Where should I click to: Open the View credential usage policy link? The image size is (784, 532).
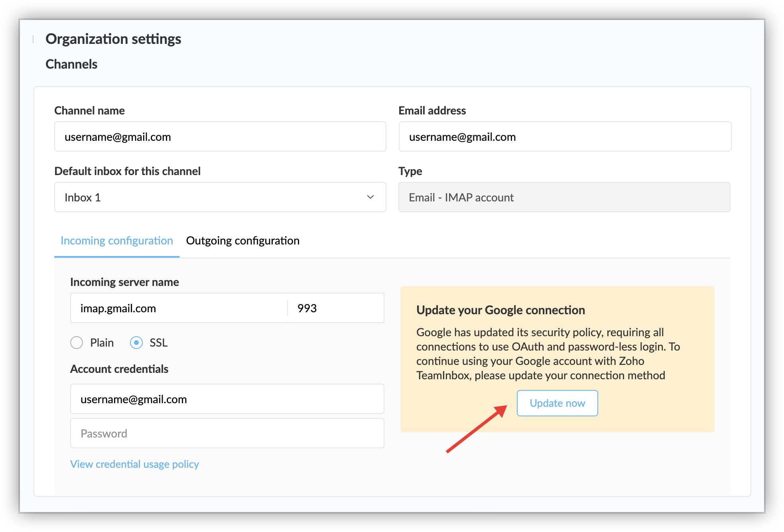134,464
